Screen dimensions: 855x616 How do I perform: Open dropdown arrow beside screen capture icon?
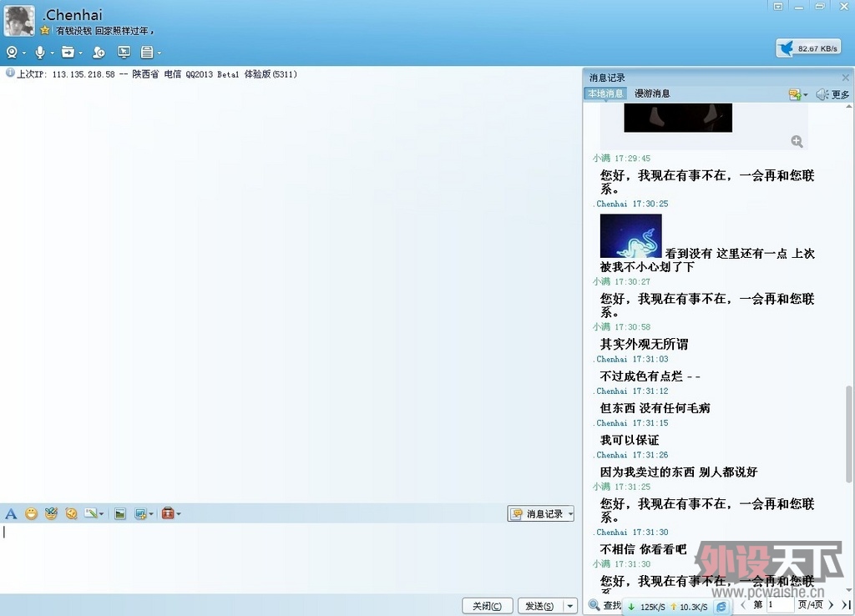[x=151, y=514]
